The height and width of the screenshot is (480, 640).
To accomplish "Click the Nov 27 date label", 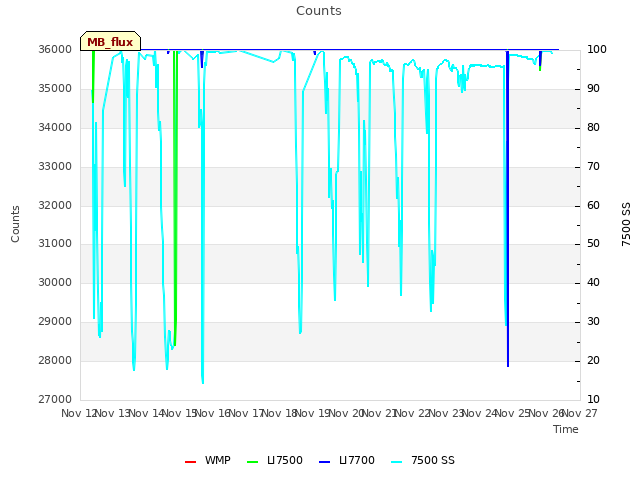I will (x=580, y=413).
